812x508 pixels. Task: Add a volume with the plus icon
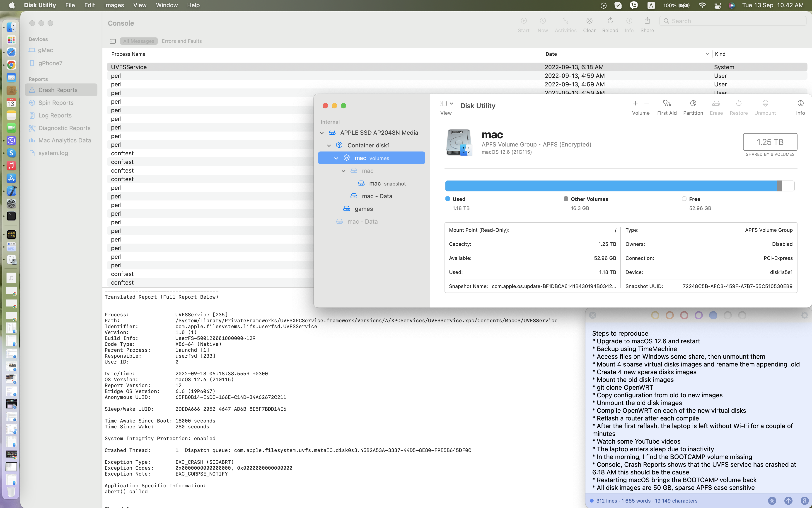pos(635,103)
